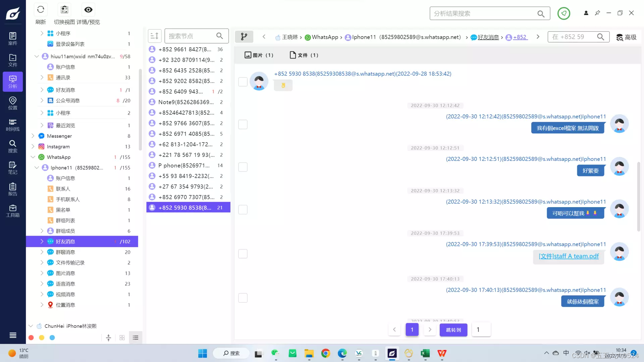Viewport: 644px width, 362px height.
Task: Click the red color dot filter
Action: coord(31,338)
